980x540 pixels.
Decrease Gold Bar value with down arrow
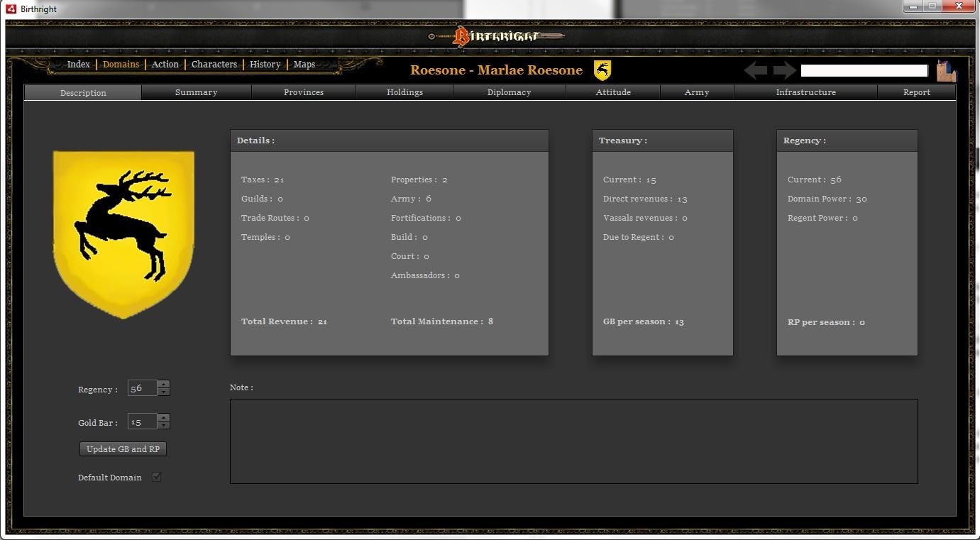164,425
